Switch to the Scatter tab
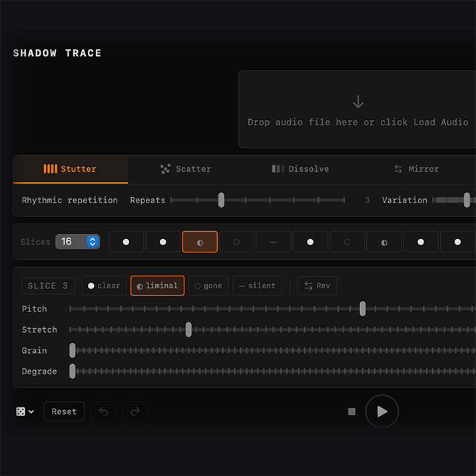Viewport: 476px width, 476px height. [x=186, y=169]
